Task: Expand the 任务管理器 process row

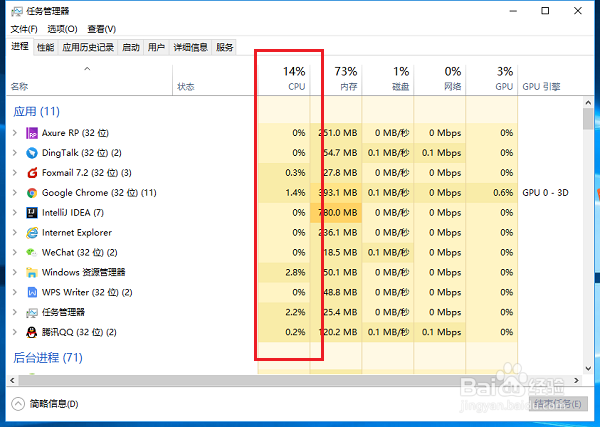Action: point(15,312)
